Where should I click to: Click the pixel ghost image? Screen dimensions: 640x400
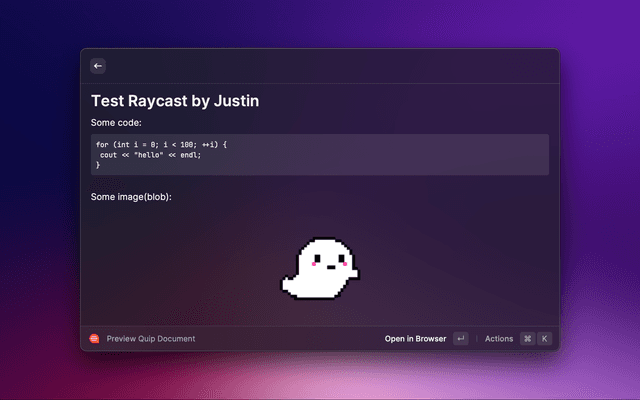(x=320, y=268)
